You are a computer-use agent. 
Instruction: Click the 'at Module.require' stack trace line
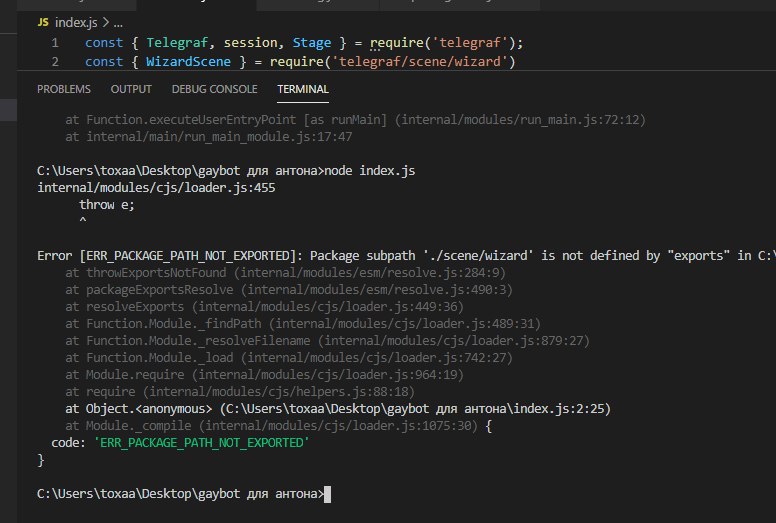pos(265,375)
